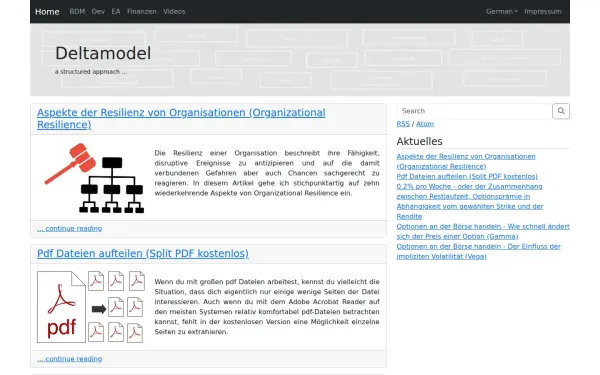Open the Atom feed link

pos(425,124)
